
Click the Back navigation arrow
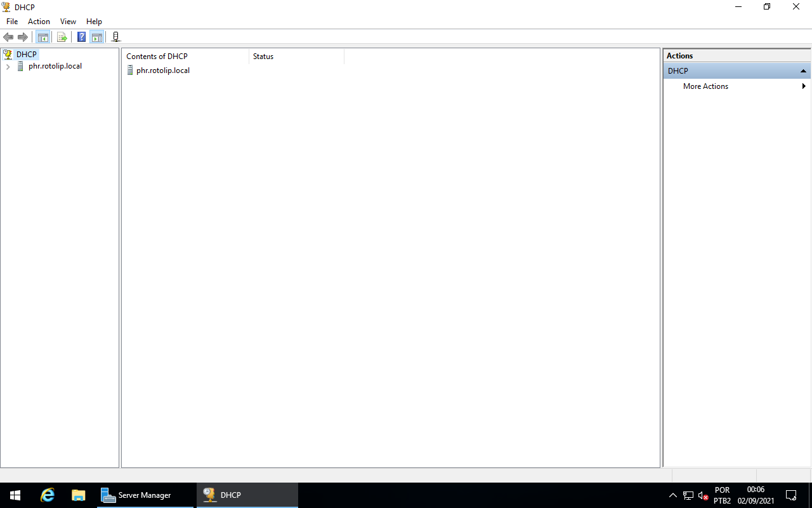point(8,37)
